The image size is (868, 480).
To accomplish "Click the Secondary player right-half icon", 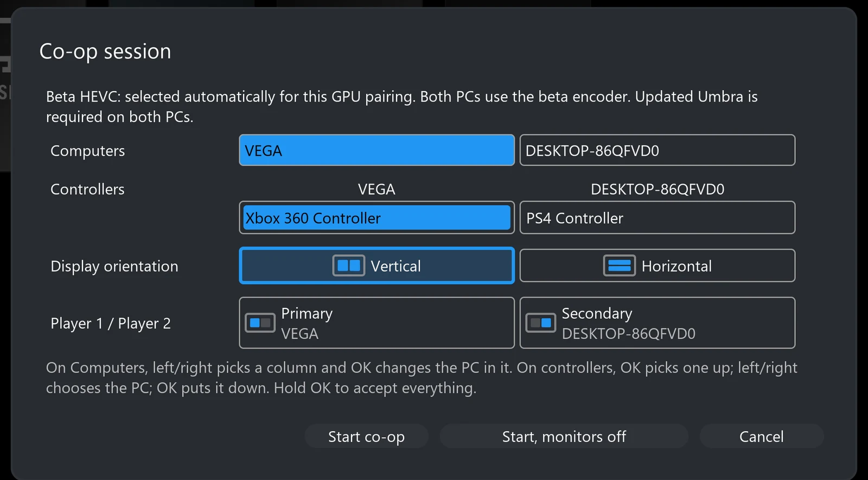I will [x=541, y=323].
